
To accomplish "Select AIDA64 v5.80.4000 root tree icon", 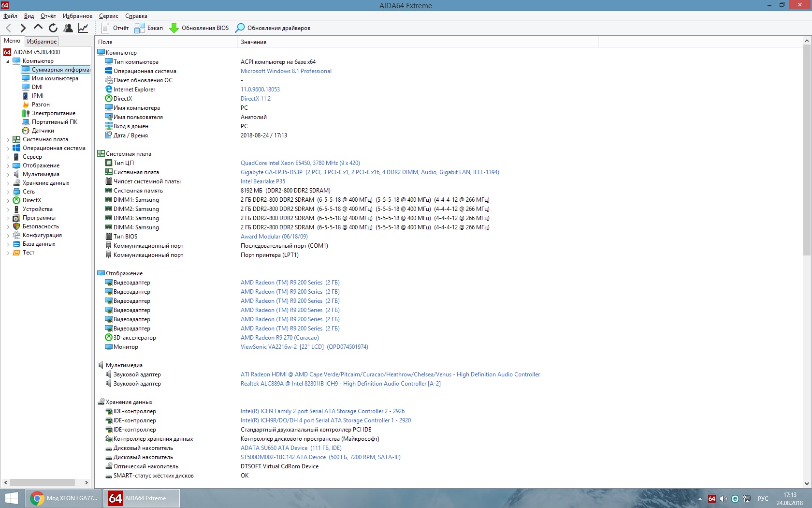I will [x=7, y=52].
